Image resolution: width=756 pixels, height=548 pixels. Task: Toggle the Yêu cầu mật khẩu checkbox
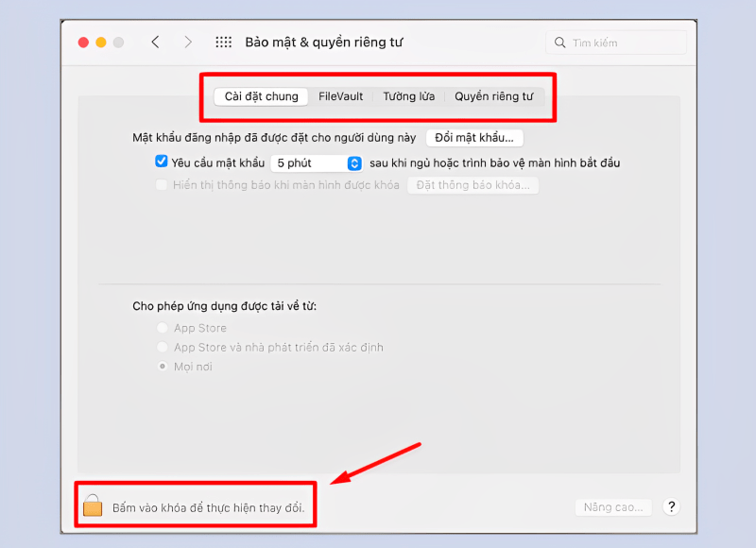[x=161, y=162]
